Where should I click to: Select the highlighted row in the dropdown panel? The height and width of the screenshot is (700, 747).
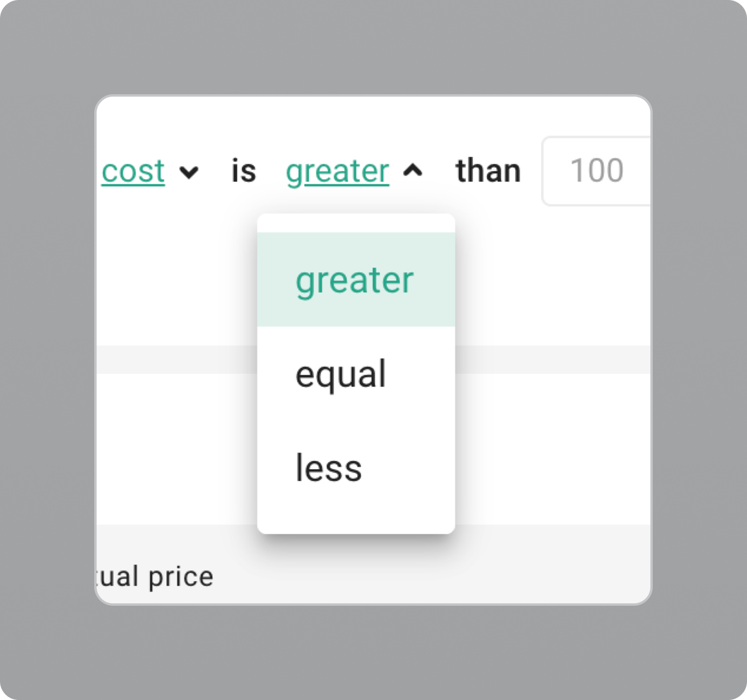pos(355,280)
